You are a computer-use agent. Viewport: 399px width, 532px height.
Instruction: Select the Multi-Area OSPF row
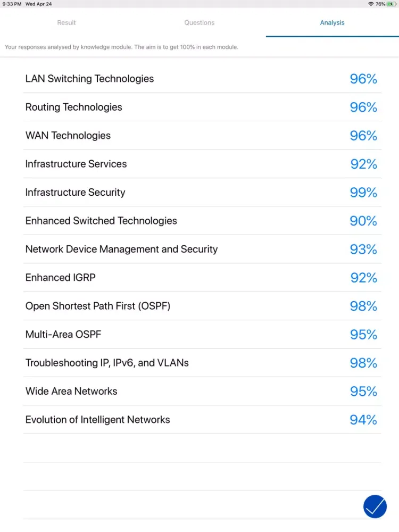63,335
